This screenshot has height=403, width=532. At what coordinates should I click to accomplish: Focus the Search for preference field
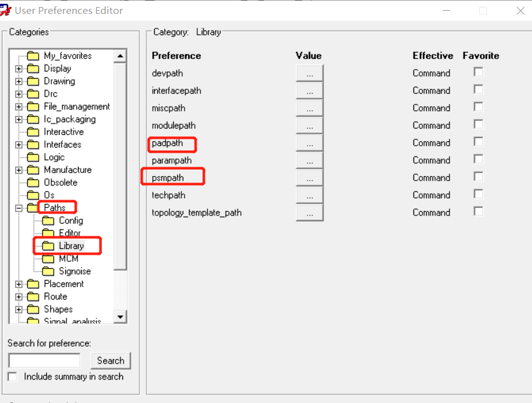pyautogui.click(x=44, y=361)
